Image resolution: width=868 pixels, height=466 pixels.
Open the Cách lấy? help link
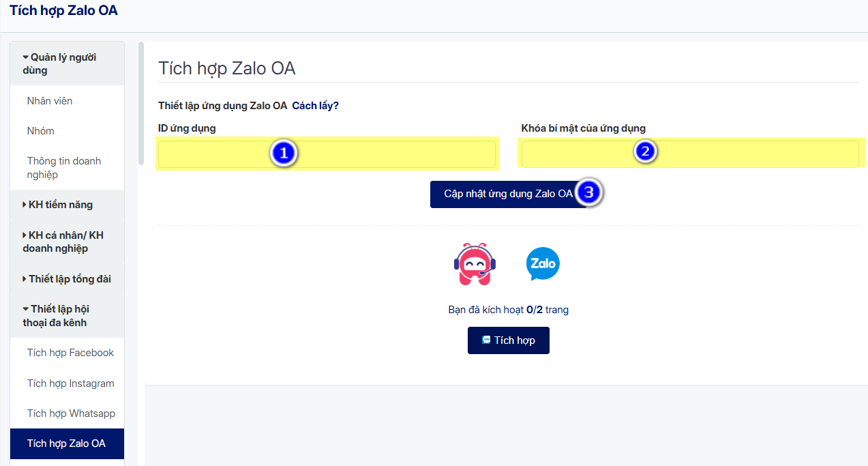(x=315, y=106)
